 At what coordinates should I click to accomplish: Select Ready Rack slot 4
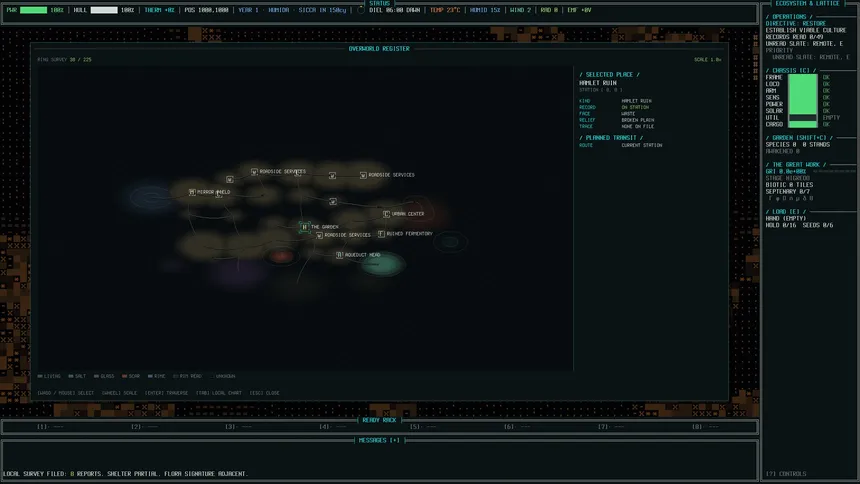333,426
